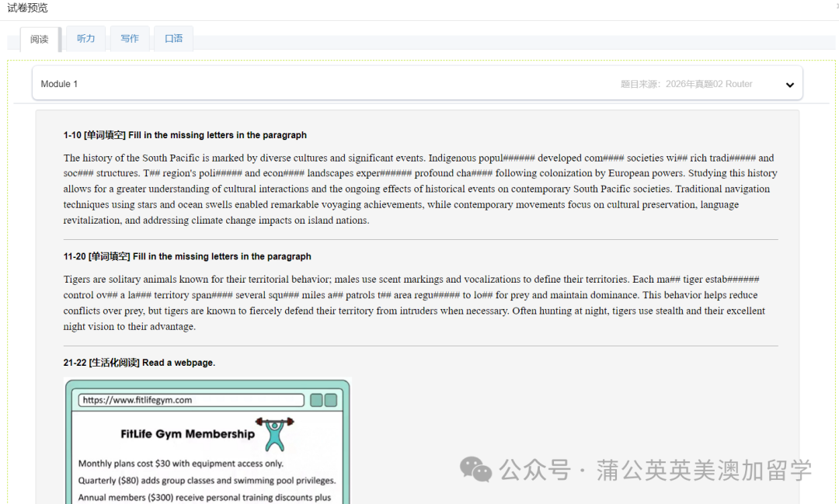Collapse Module 1 using the chevron arrow
This screenshot has width=839, height=504.
(x=789, y=85)
